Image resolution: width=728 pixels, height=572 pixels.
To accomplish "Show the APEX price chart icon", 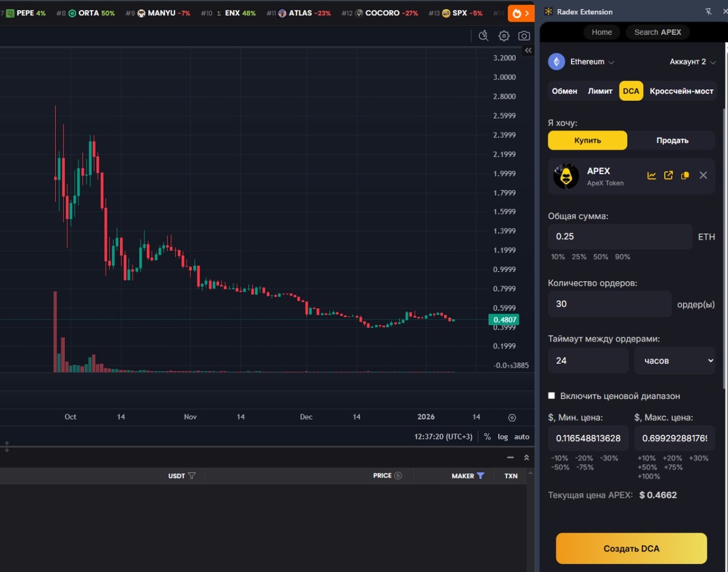I will coord(652,175).
